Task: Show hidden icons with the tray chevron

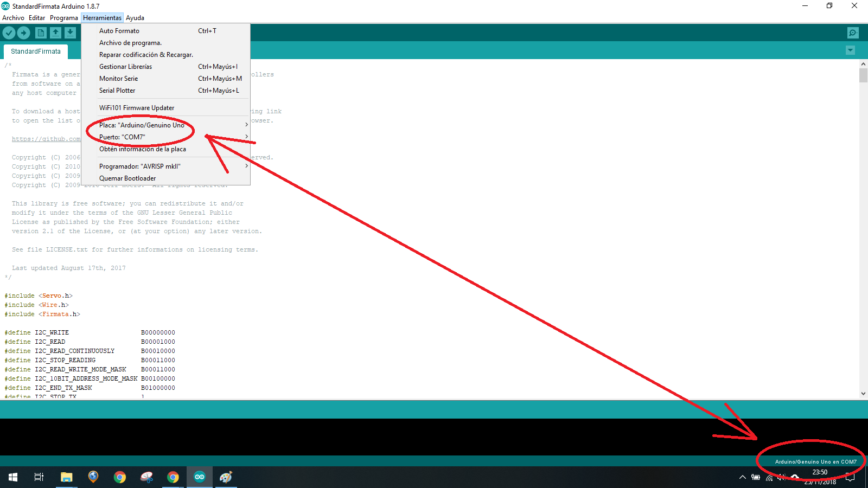Action: click(742, 478)
